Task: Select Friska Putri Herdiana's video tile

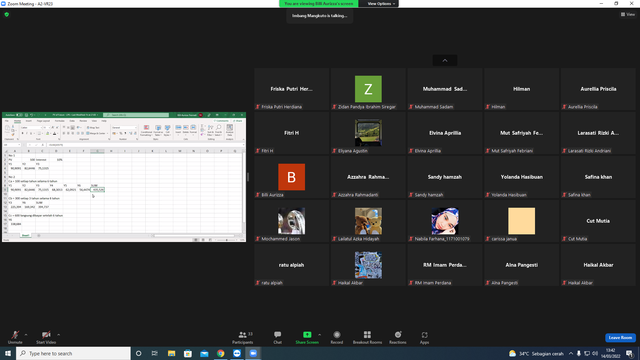Action: click(291, 89)
